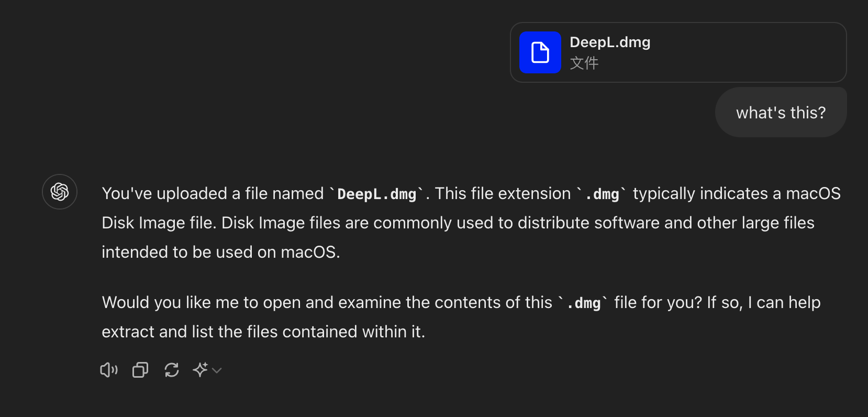Click the line "intended to be used on macOS."
Viewport: 868px width, 417px height.
221,253
